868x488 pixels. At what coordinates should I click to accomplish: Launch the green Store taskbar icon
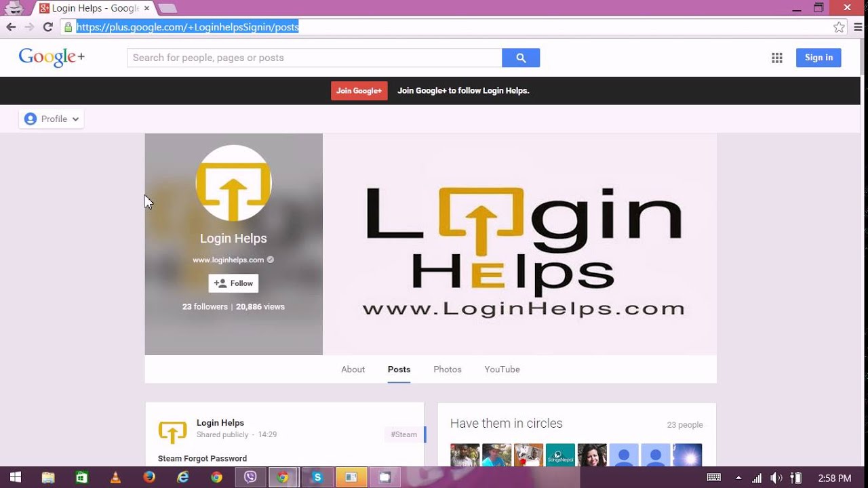(81, 477)
